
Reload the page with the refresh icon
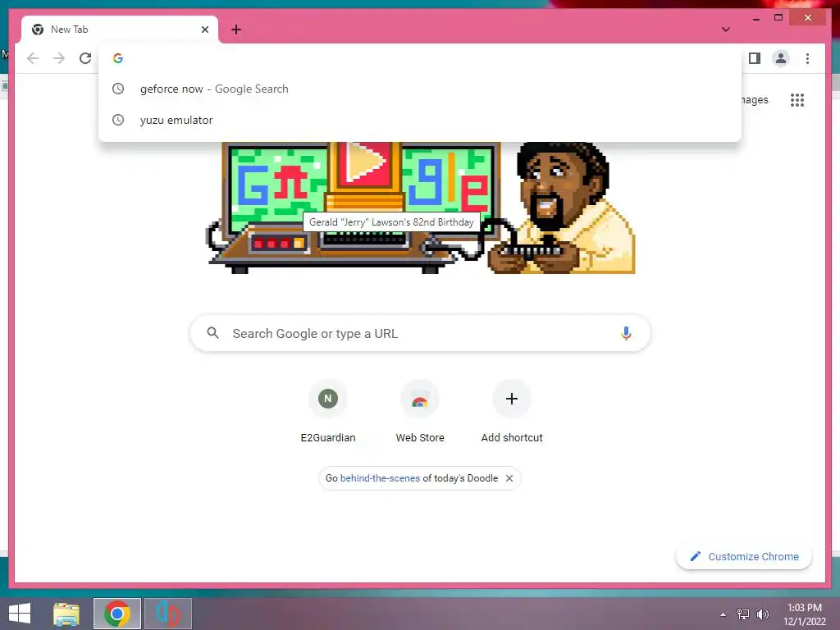pos(85,58)
